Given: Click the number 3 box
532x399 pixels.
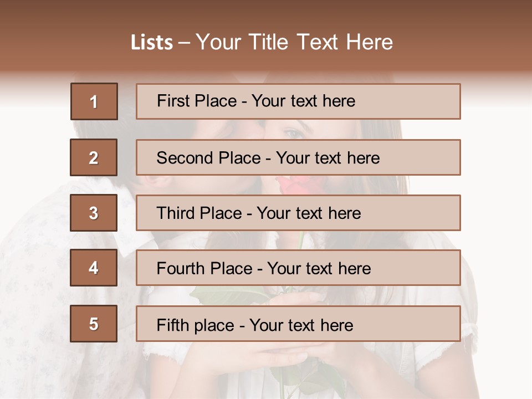Looking at the screenshot, I should click(94, 213).
